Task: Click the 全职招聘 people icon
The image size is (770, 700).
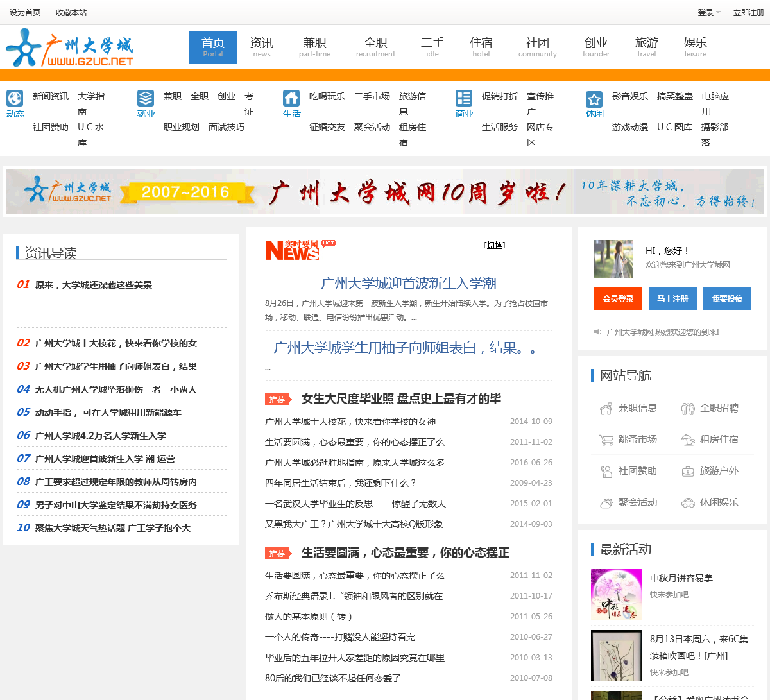Action: pos(688,409)
